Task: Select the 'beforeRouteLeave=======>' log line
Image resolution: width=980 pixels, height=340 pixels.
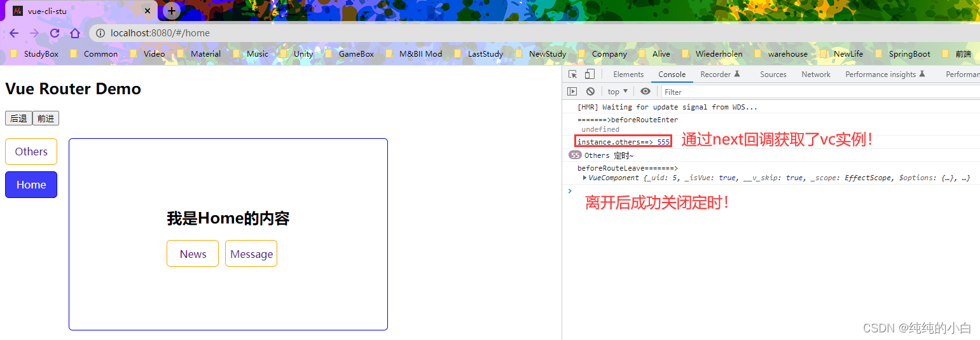Action: (628, 168)
